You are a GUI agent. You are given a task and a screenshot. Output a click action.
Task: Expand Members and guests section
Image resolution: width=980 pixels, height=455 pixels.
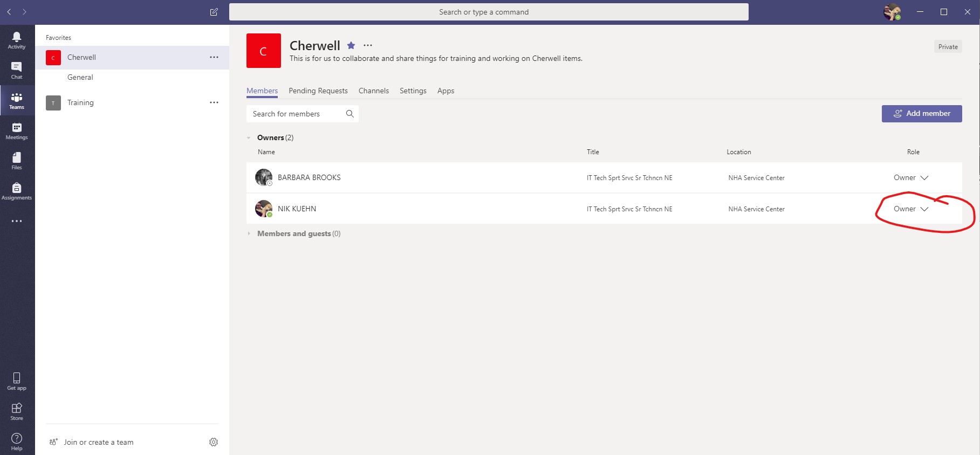click(x=249, y=233)
